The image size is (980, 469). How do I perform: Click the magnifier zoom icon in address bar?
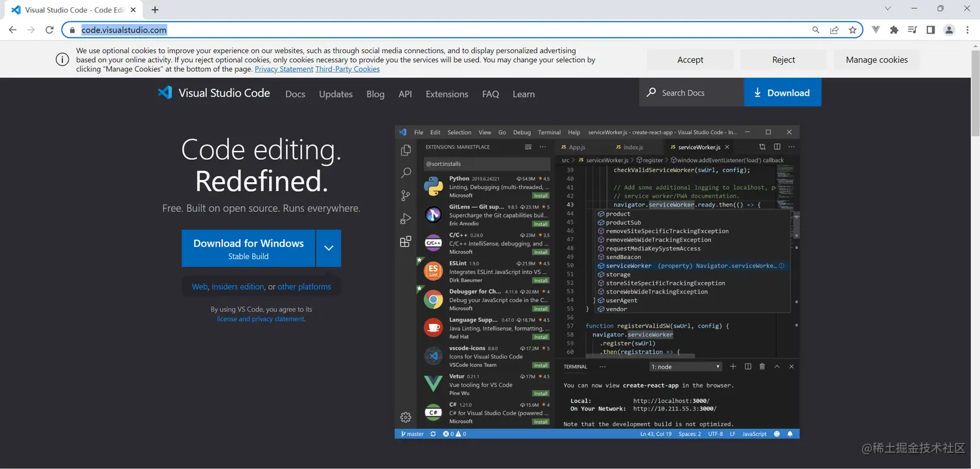(816, 30)
